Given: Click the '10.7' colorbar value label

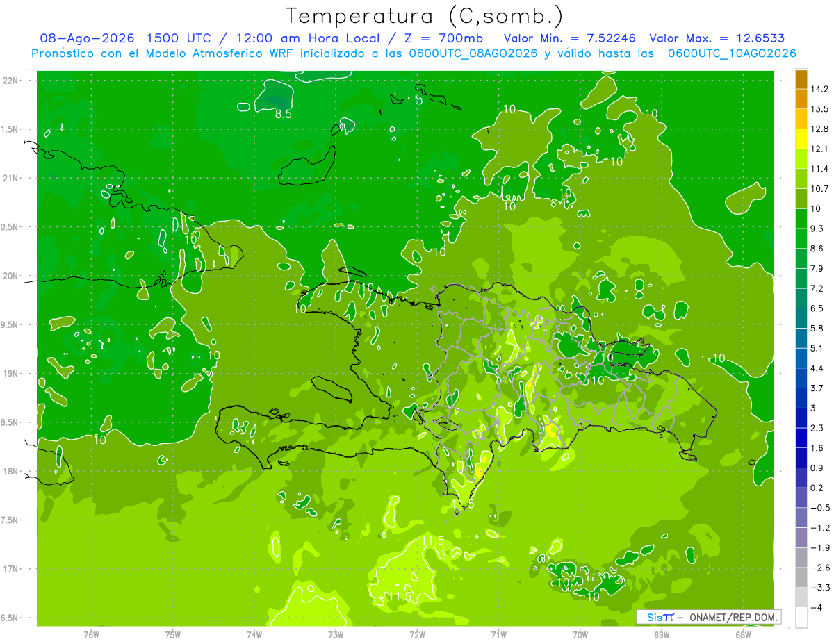Looking at the screenshot, I should coord(820,189).
